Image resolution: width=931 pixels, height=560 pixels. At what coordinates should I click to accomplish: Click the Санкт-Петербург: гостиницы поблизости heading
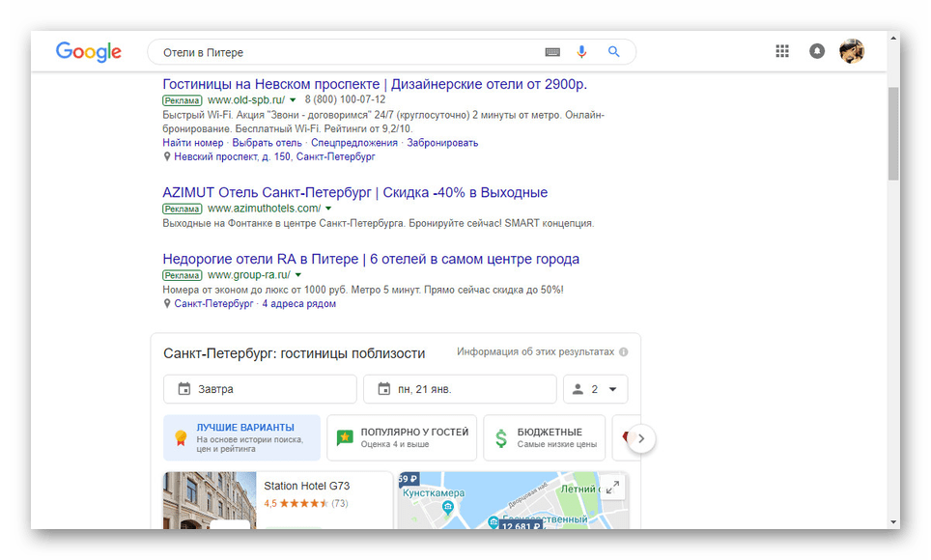tap(294, 353)
